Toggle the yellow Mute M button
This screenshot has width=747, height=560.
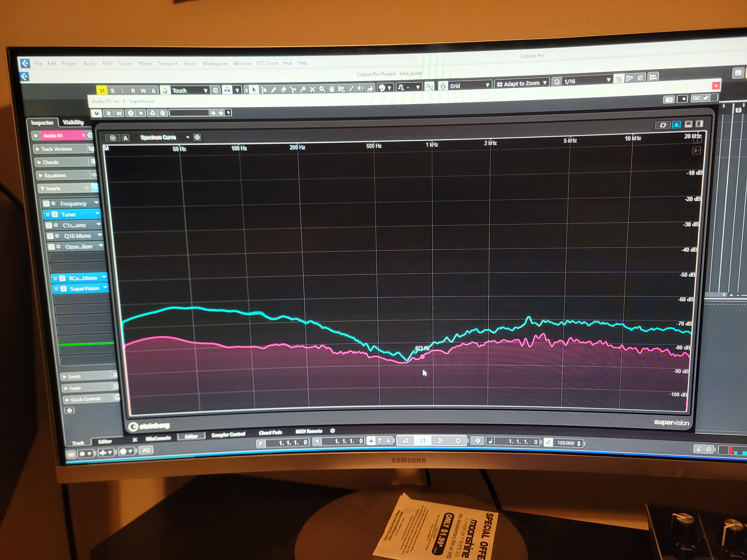tap(102, 91)
